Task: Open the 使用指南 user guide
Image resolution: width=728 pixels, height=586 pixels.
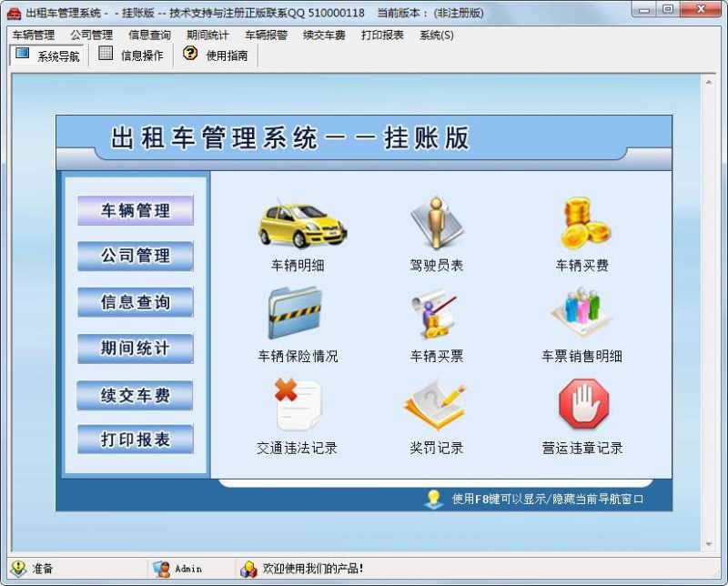Action: 216,55
